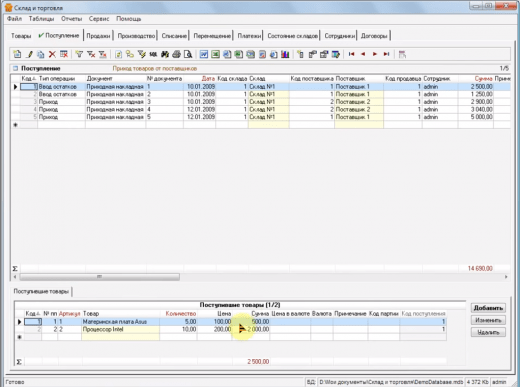Switch to the Товары tab
This screenshot has height=387, width=520.
21,36
